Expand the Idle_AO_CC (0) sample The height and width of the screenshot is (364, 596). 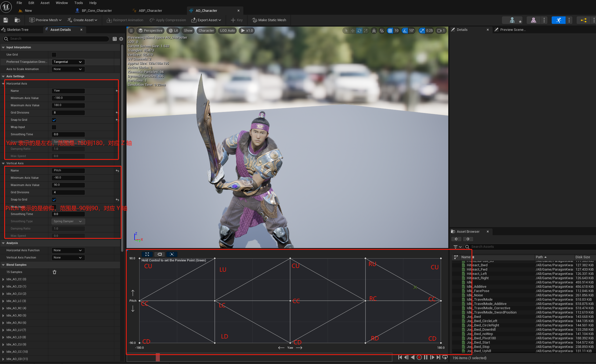[x=3, y=279]
